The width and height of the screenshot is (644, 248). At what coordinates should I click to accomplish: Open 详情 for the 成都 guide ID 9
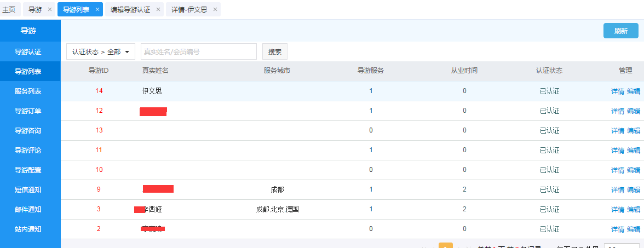617,190
